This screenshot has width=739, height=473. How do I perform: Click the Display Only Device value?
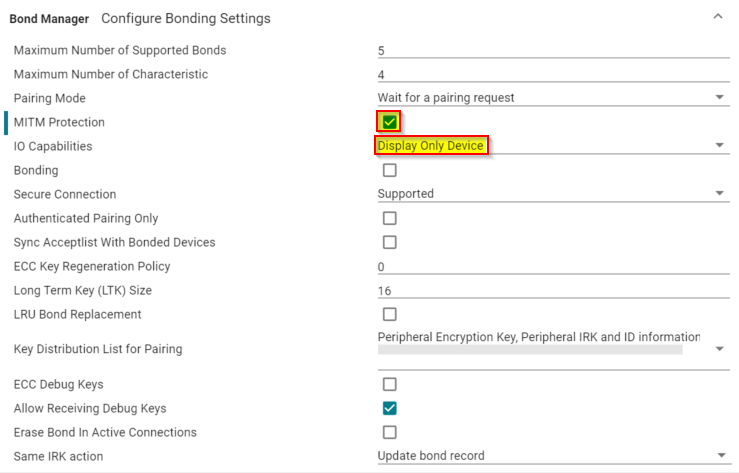click(x=431, y=146)
